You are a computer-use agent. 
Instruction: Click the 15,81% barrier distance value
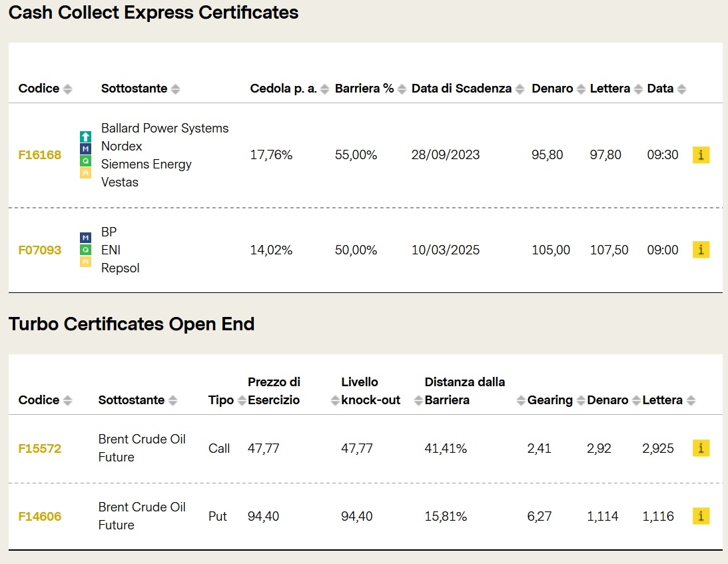click(446, 516)
